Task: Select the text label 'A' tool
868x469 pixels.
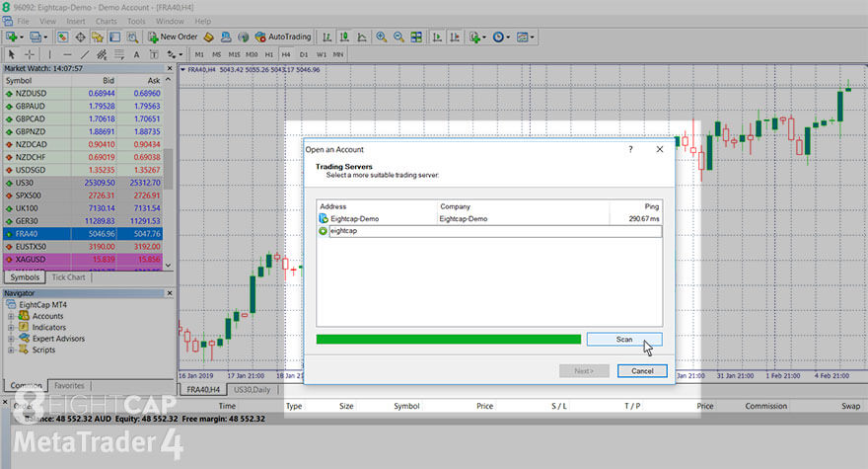Action: click(x=136, y=54)
